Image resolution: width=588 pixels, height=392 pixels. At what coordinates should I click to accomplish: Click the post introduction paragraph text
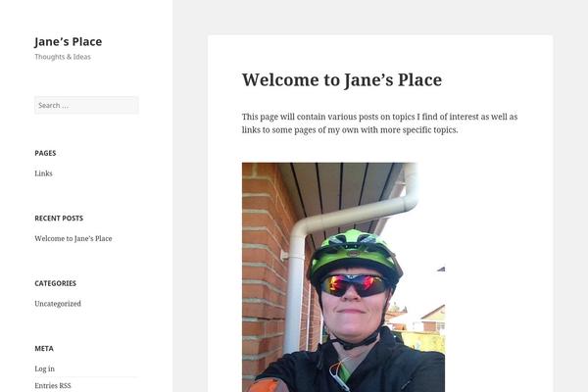point(379,123)
